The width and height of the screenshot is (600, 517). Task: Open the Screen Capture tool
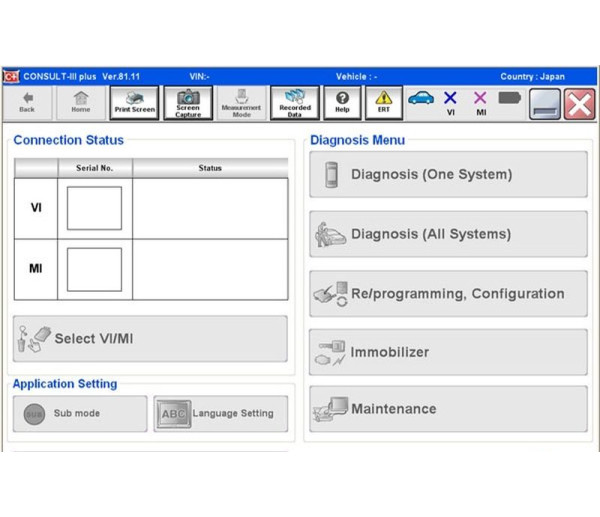coord(188,103)
